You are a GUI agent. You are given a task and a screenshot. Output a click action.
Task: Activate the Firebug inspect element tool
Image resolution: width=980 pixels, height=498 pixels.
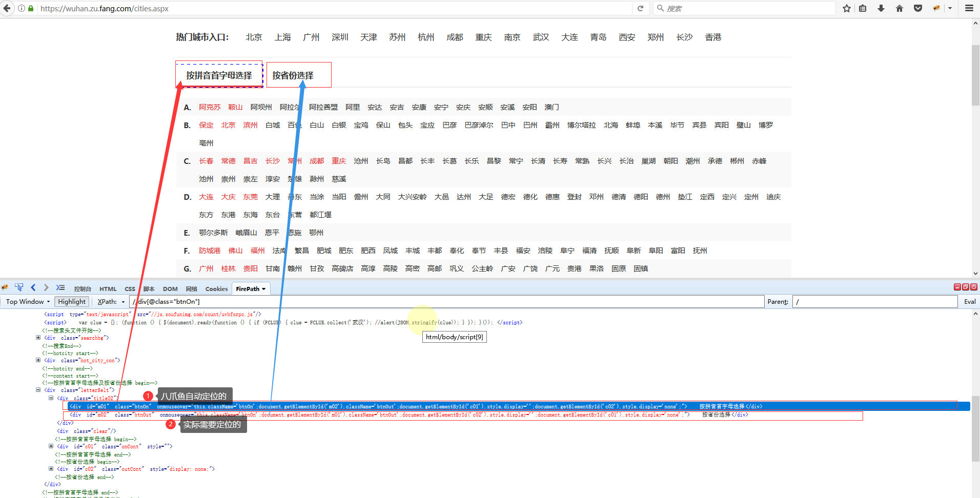(19, 287)
